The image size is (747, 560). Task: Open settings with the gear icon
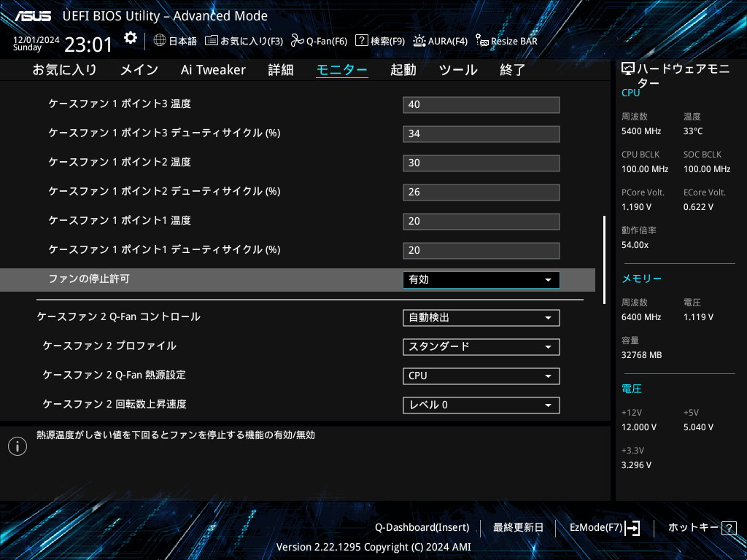[x=130, y=38]
